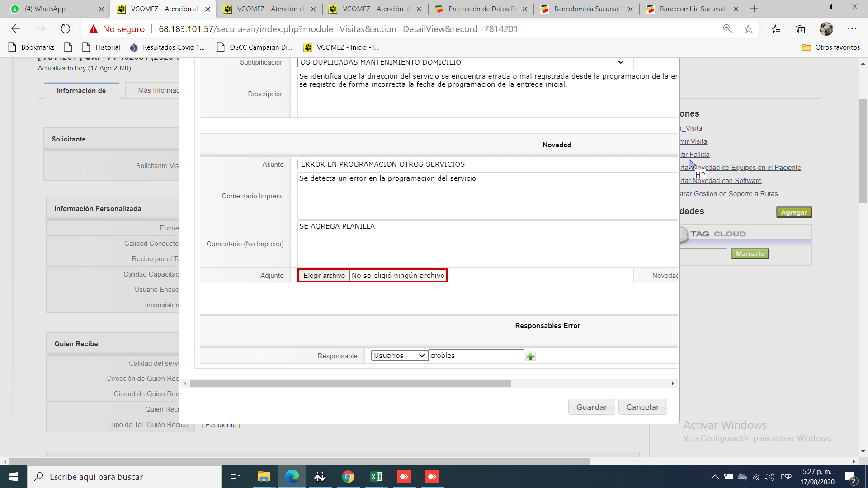Open the Windows Start menu
This screenshot has height=488, width=868.
(x=14, y=477)
